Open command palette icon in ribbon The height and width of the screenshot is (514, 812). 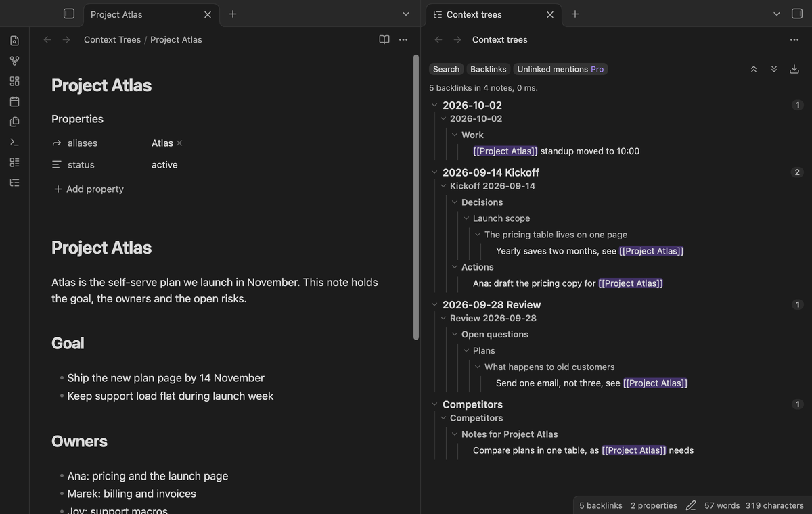coord(14,142)
